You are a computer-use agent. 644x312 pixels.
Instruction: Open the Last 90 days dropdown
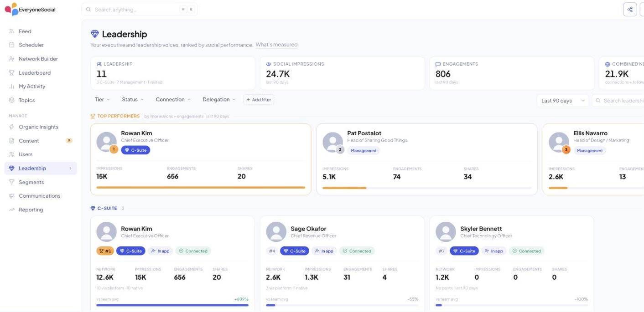562,101
